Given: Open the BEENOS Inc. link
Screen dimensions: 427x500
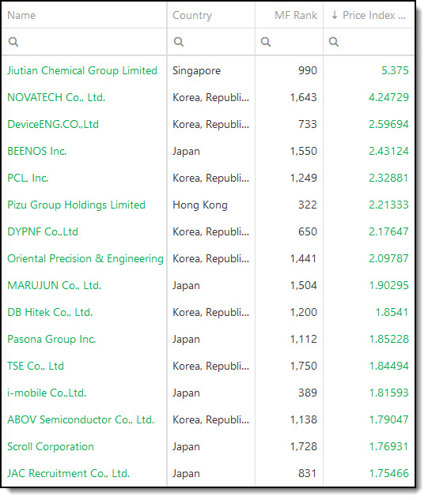Looking at the screenshot, I should pyautogui.click(x=37, y=151).
